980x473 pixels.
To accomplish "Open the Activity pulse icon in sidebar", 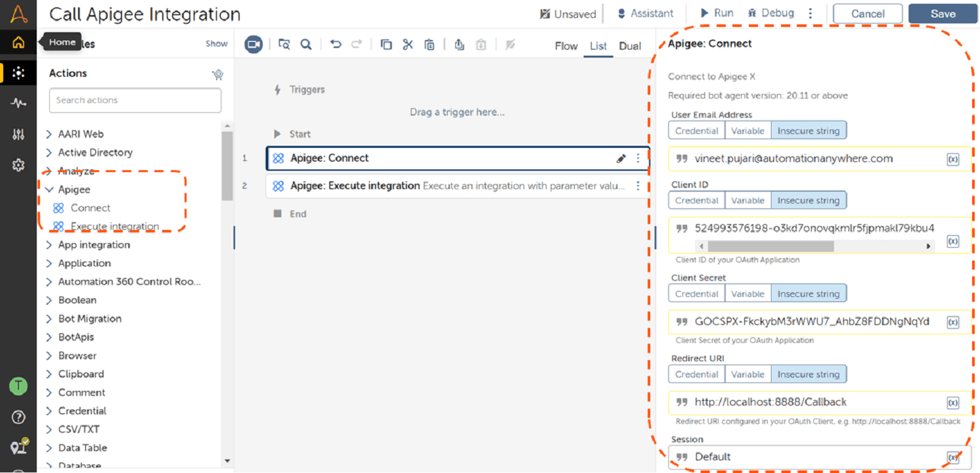I will pos(18,103).
